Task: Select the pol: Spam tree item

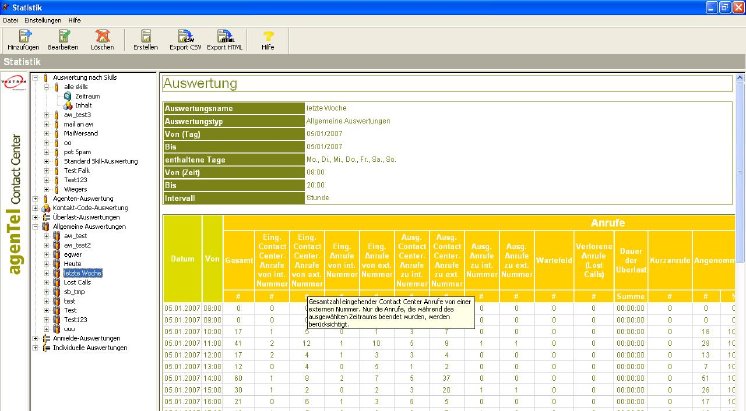Action: [77, 152]
